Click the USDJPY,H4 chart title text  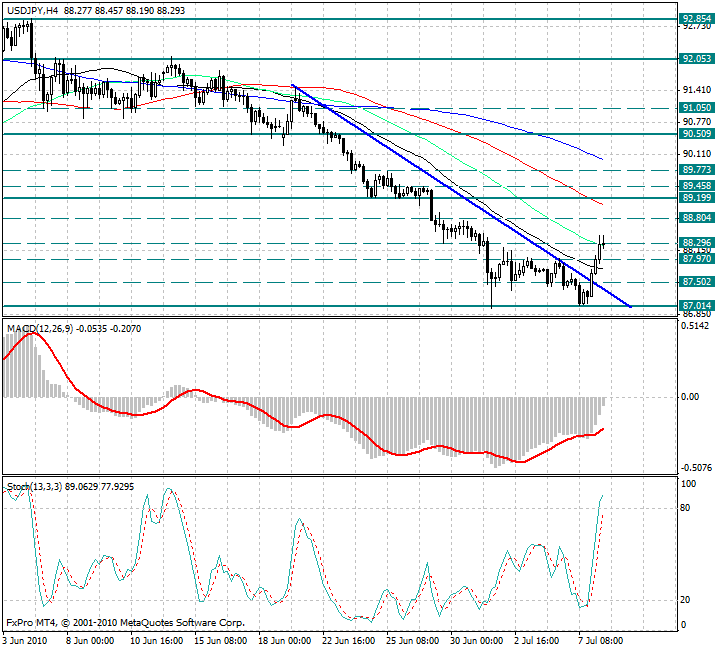pos(32,8)
